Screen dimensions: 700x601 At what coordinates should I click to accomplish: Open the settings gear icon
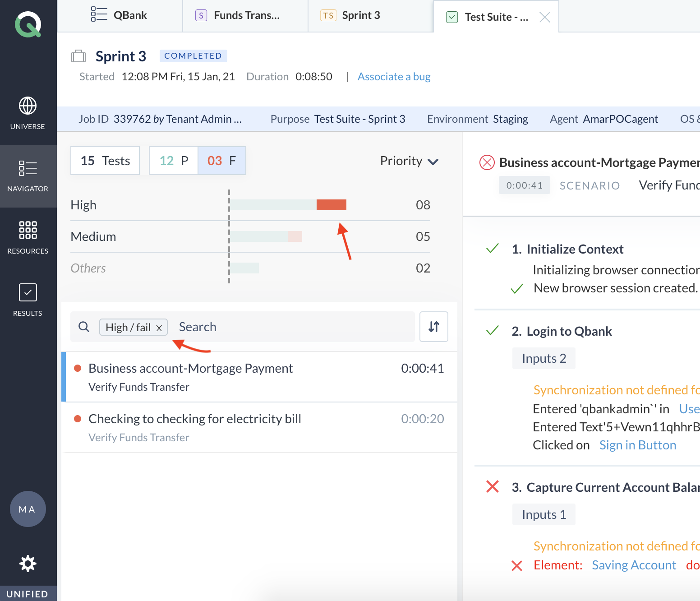(x=28, y=564)
